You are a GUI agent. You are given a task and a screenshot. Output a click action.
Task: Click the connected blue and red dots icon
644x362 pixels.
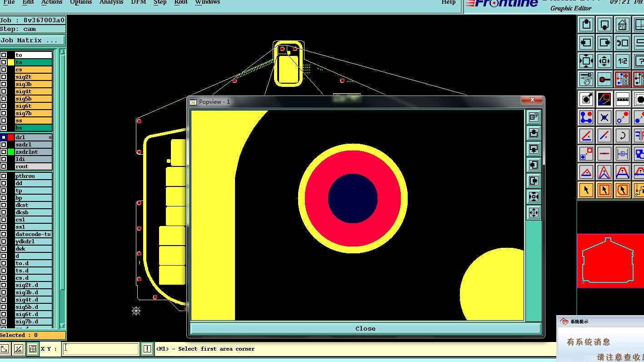[x=586, y=117]
